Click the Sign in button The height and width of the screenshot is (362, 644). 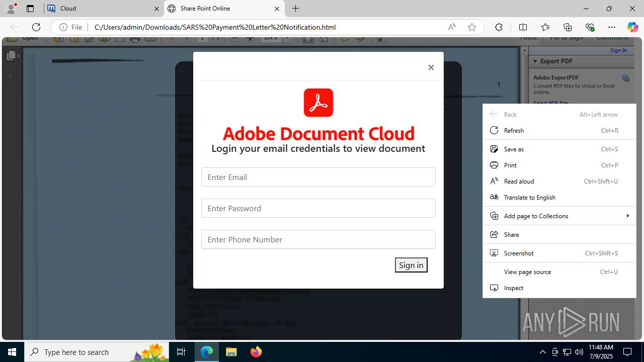[x=411, y=265]
